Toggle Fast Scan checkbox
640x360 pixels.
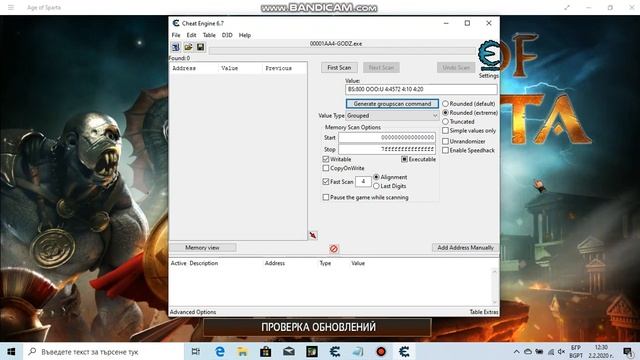coord(326,182)
